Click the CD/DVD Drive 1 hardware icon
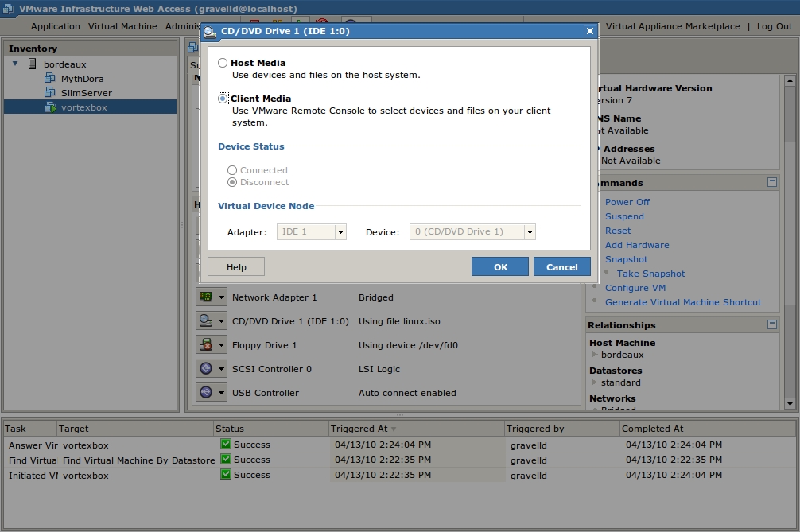The height and width of the screenshot is (532, 800). (x=206, y=320)
